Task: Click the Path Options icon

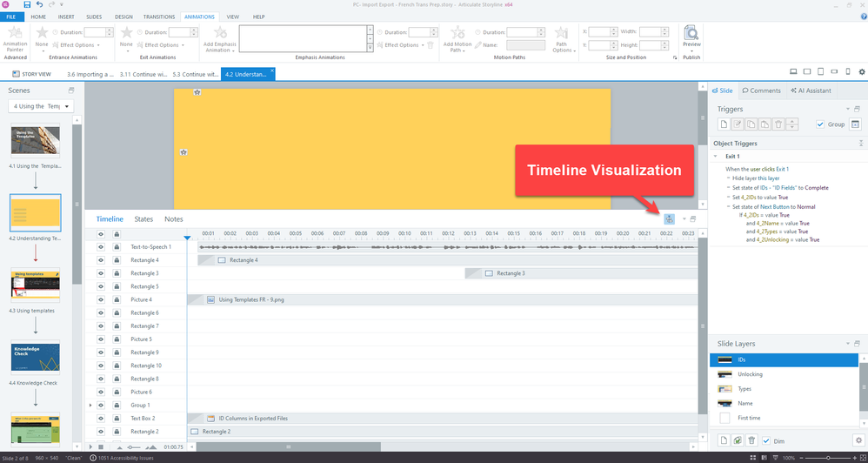Action: (562, 33)
